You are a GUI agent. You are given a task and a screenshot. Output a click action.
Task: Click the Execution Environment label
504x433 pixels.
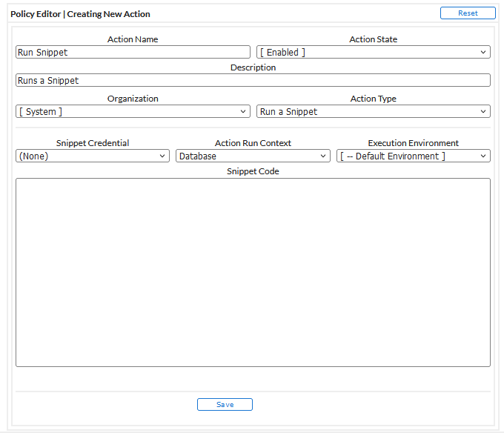click(413, 143)
